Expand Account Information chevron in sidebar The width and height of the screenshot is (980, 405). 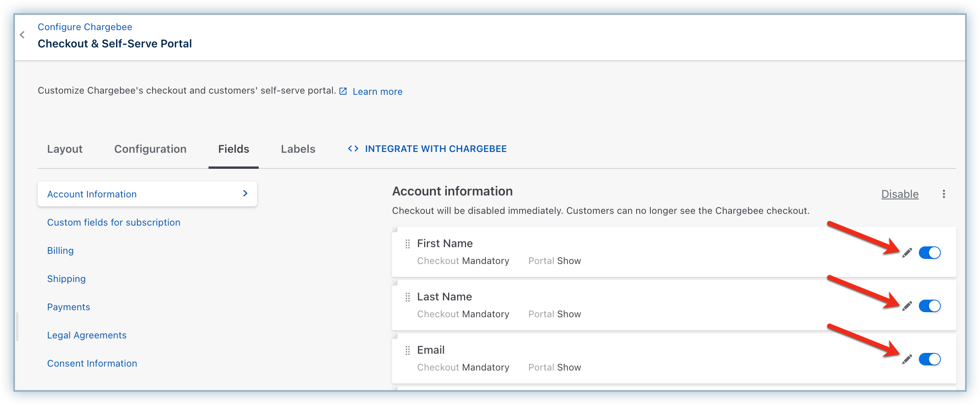pos(245,193)
